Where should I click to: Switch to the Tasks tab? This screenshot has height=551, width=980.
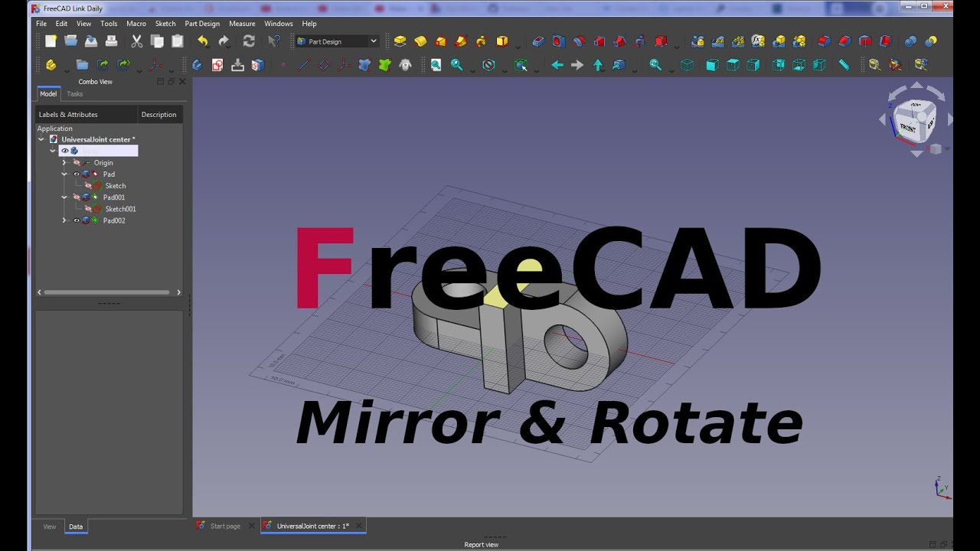pos(74,94)
